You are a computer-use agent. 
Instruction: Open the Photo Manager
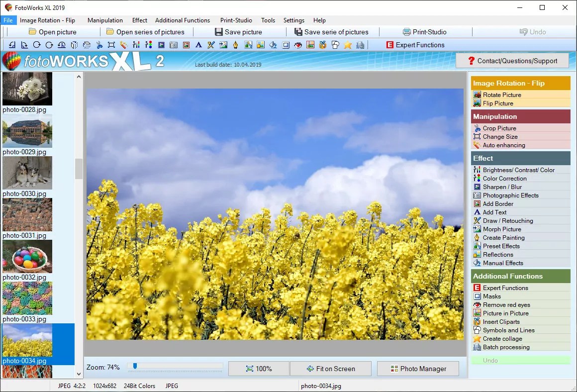pos(418,369)
